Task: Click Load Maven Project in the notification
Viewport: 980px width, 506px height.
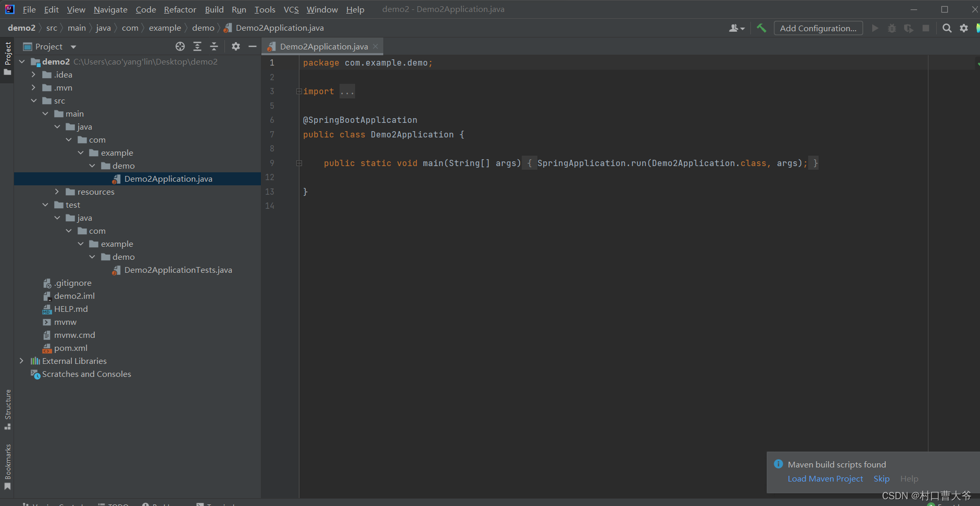Action: [825, 478]
